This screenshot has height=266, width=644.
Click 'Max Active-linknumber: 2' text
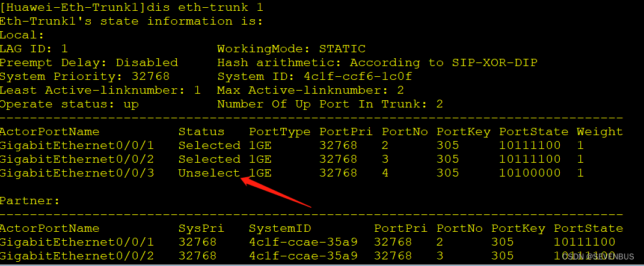(x=310, y=90)
